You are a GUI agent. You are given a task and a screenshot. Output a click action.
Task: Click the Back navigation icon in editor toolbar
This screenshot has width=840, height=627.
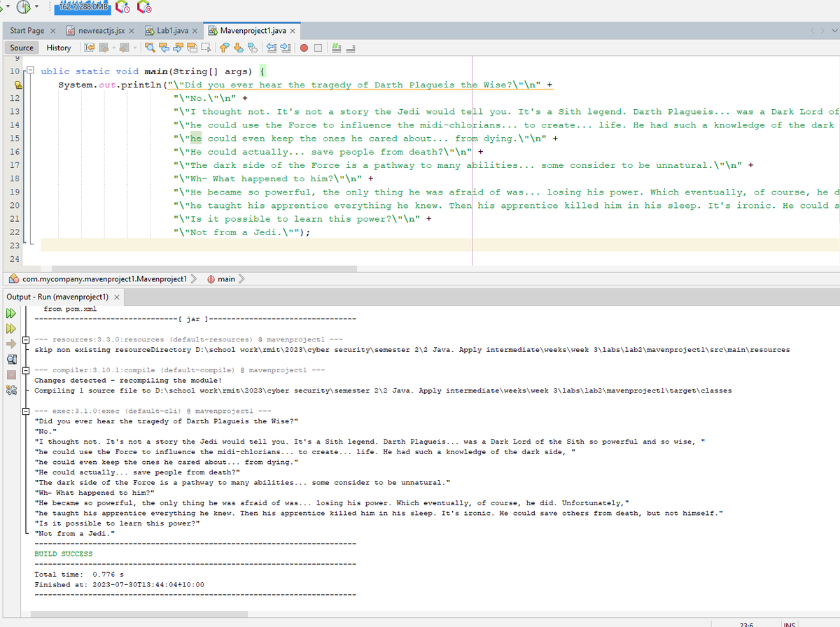click(104, 48)
